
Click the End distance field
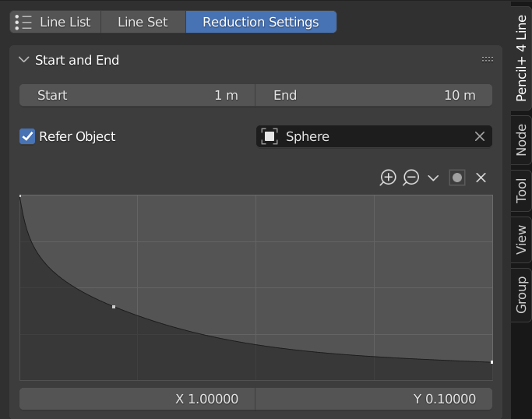[x=374, y=95]
